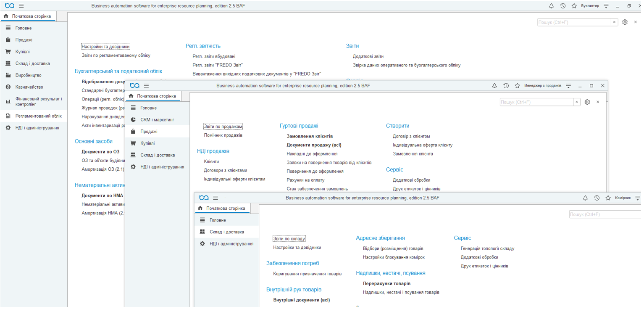The height and width of the screenshot is (309, 644).
Task: Open the history icon in the Менеджер з продажів window
Action: pos(506,86)
